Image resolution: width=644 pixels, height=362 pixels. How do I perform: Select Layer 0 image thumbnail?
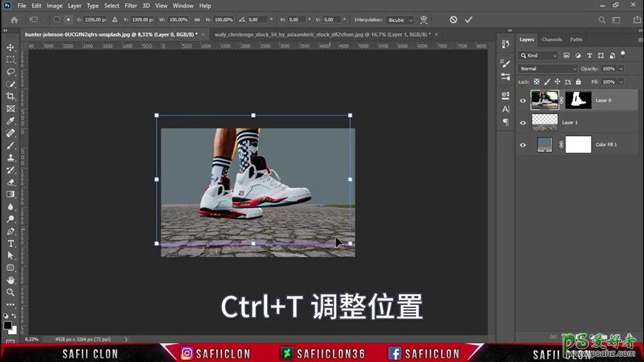coord(545,100)
